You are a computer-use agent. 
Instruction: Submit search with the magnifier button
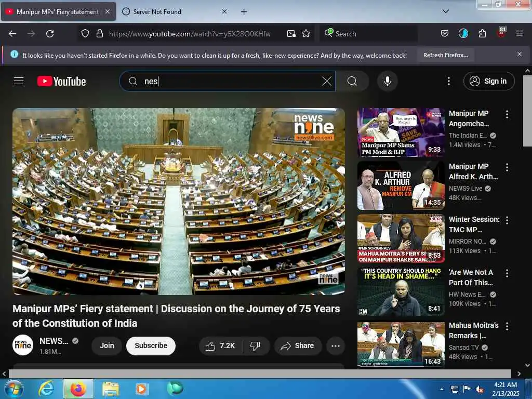click(352, 81)
